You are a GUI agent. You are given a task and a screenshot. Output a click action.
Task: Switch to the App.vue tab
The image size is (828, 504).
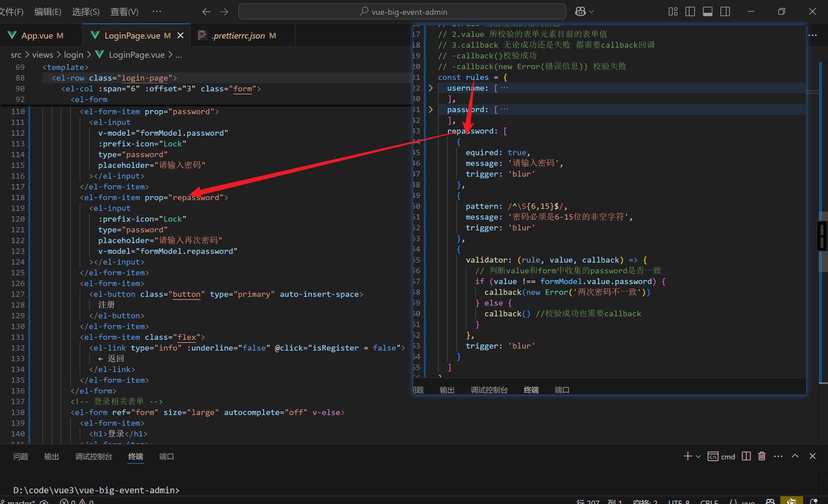tap(37, 36)
